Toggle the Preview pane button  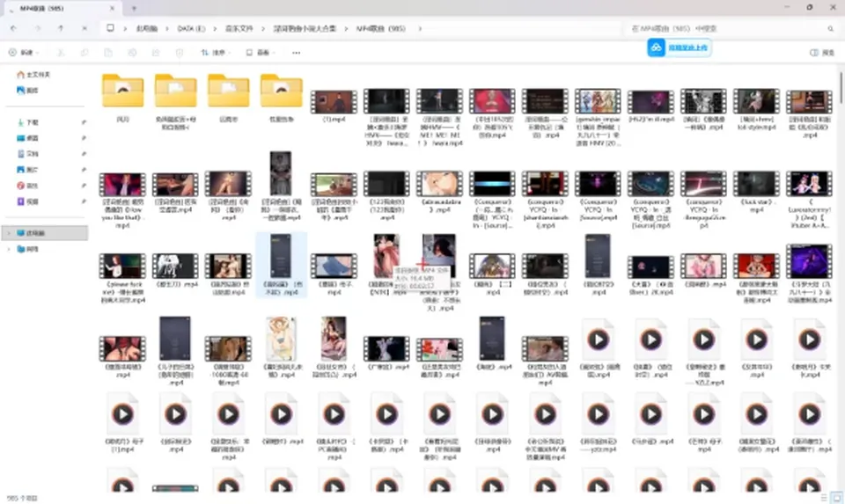[822, 52]
